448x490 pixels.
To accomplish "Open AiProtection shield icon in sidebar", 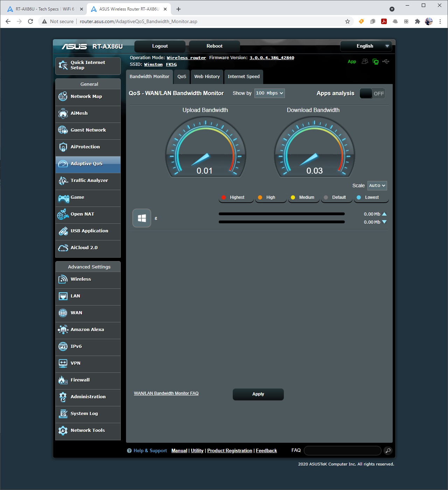I will (63, 147).
